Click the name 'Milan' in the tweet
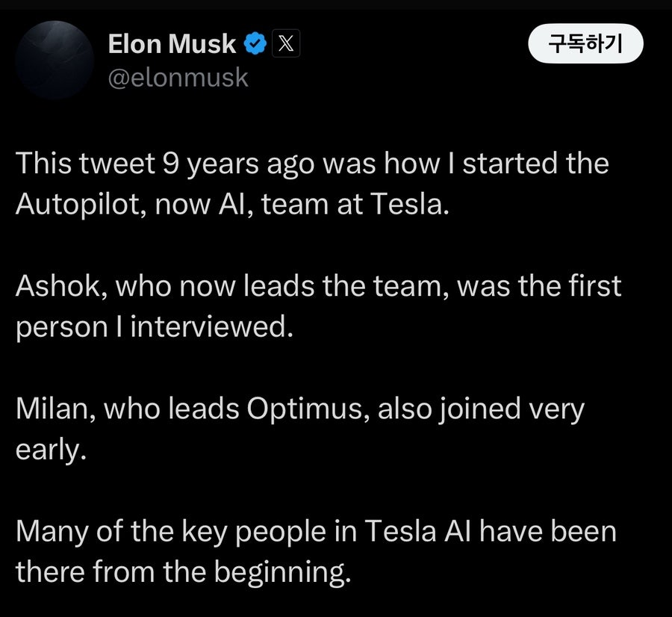Viewport: 672px width, 617px height. (52, 408)
